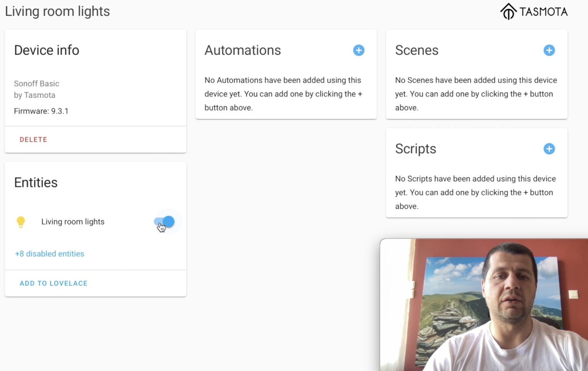Click the Scenes card heading
This screenshot has width=588, height=371.
tap(416, 50)
